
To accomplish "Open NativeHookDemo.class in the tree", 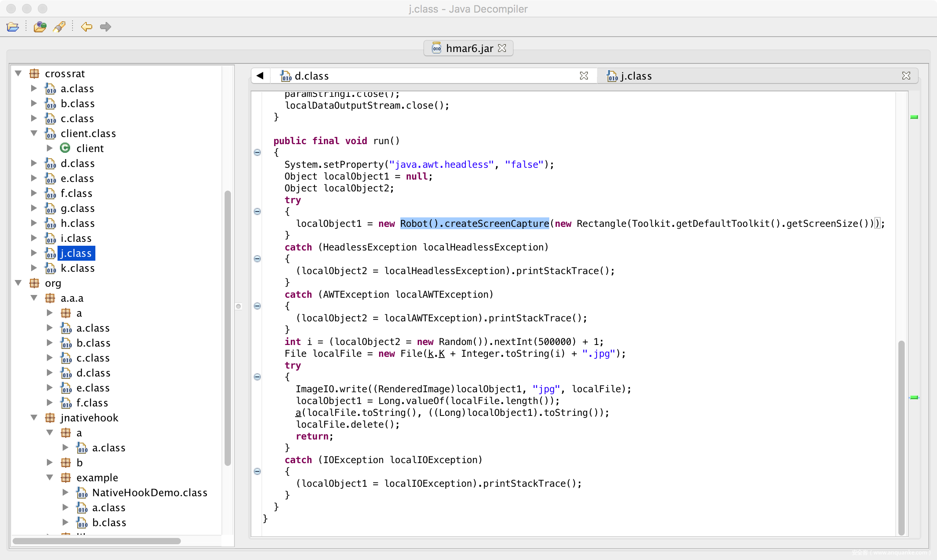I will pos(149,493).
